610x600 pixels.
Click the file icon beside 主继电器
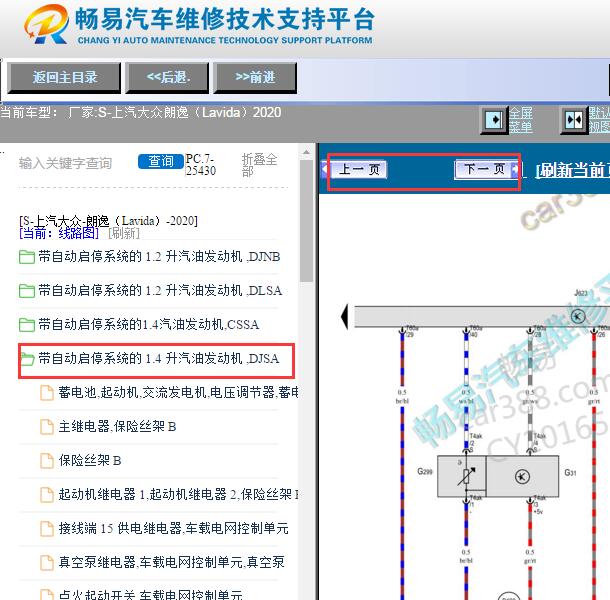click(47, 427)
